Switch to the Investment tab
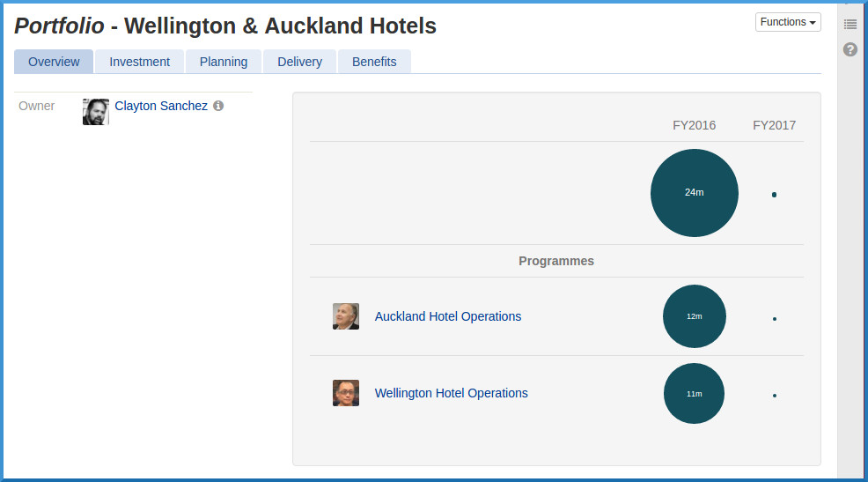This screenshot has height=482, width=868. [139, 62]
